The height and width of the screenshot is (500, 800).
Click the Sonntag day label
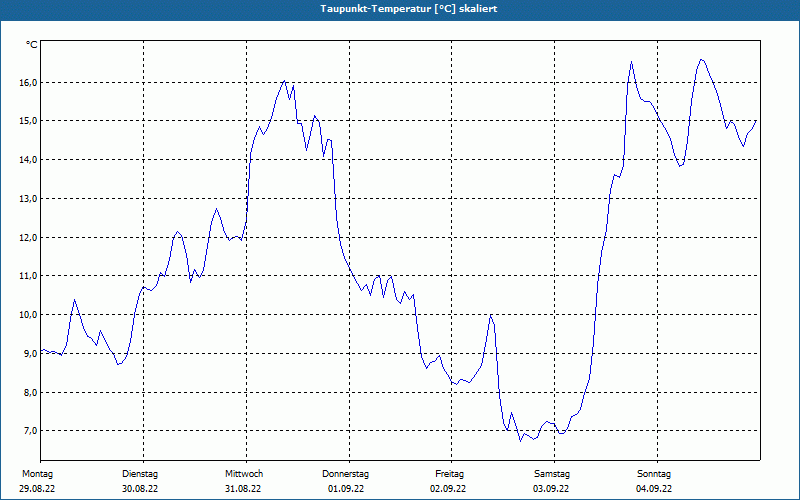pos(654,474)
